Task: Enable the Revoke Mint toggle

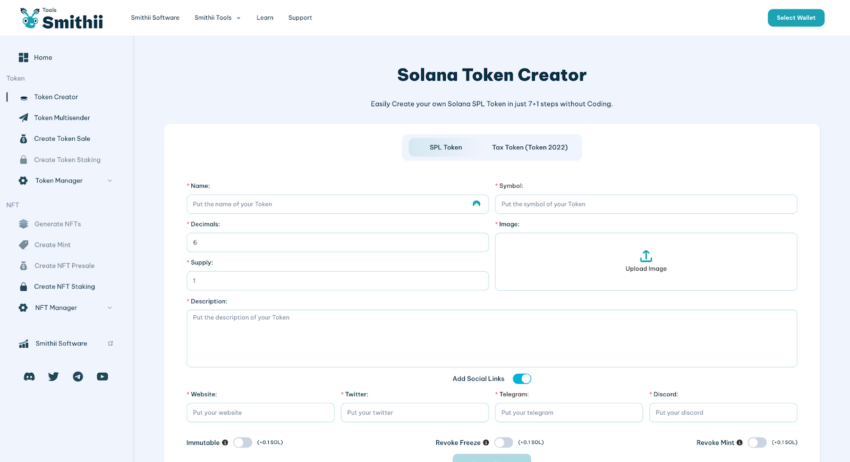Action: 757,442
